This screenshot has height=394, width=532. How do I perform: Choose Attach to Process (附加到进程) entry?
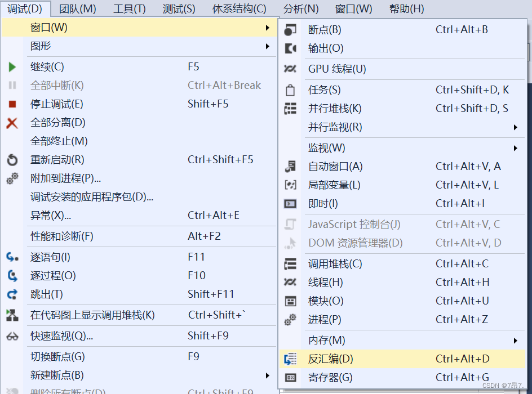(x=65, y=178)
